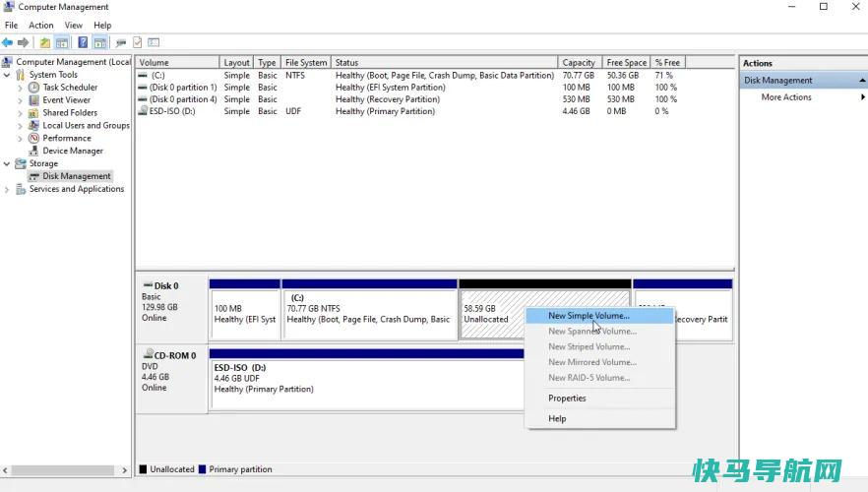Click the Connect/key toolbar icon
The height and width of the screenshot is (492, 868).
pos(121,42)
